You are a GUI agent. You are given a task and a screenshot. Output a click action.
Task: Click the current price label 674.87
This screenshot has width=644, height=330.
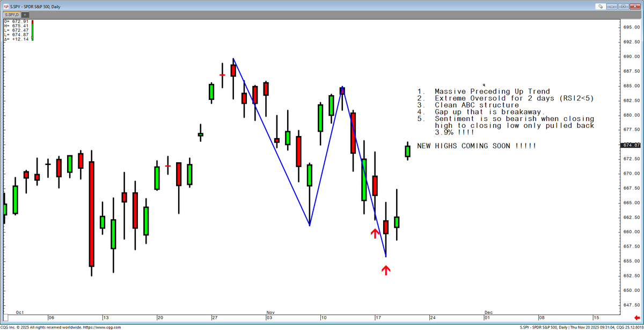click(x=631, y=145)
